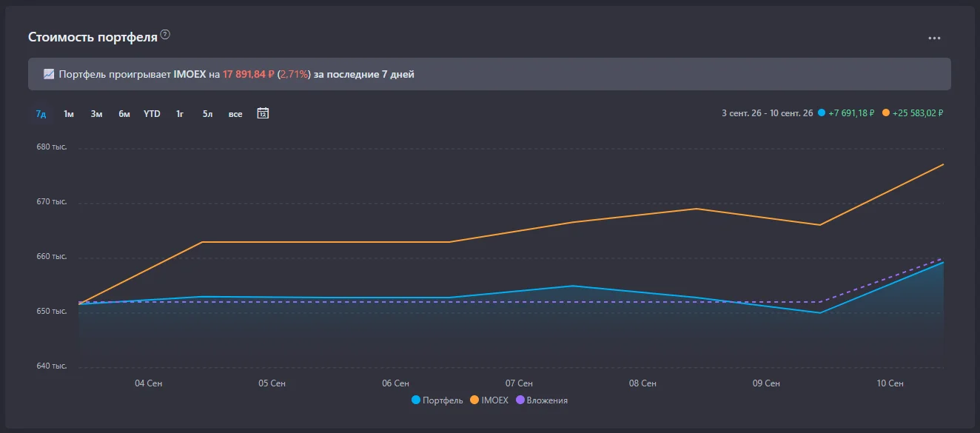Select the 7д period tab
The height and width of the screenshot is (433, 980).
pos(41,114)
